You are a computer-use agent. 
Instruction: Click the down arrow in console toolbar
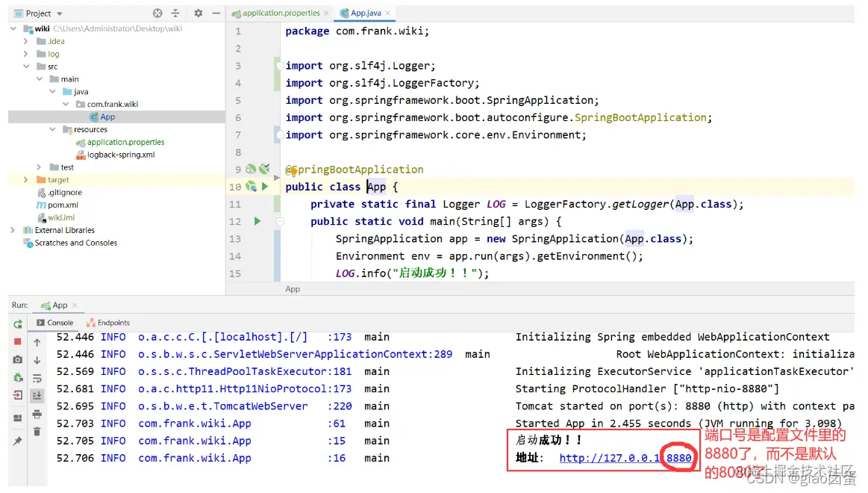click(37, 360)
